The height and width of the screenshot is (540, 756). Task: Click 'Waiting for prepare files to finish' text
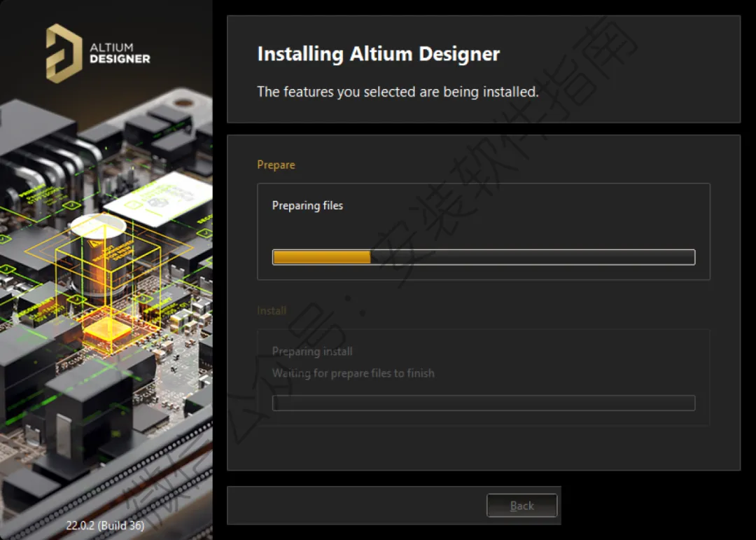point(353,373)
